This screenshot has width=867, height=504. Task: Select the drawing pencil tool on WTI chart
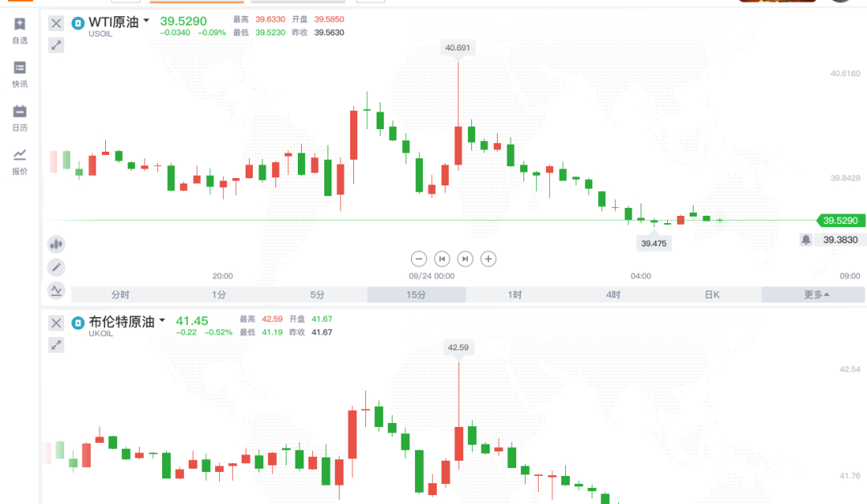[x=56, y=267]
